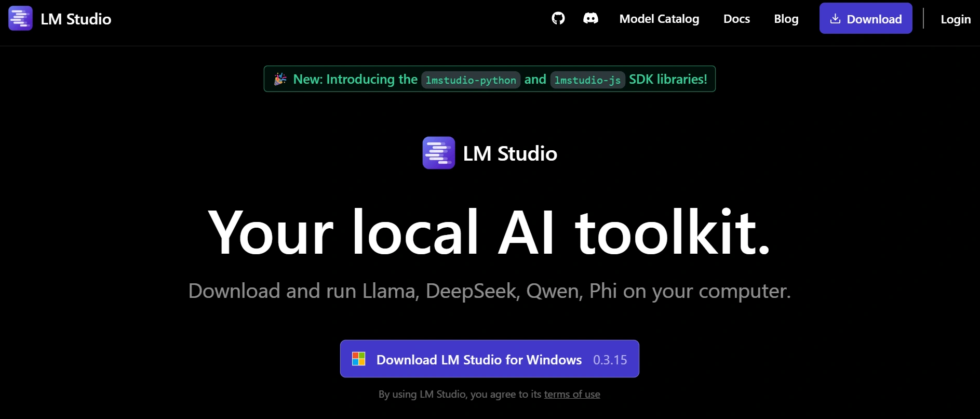Image resolution: width=980 pixels, height=419 pixels.
Task: Open the Login page
Action: [956, 19]
